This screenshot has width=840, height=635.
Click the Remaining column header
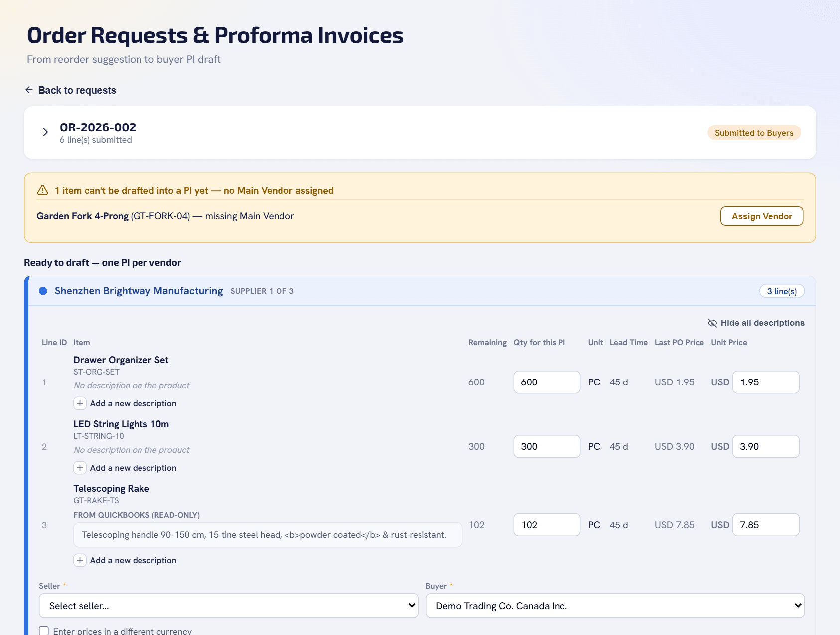pos(487,342)
